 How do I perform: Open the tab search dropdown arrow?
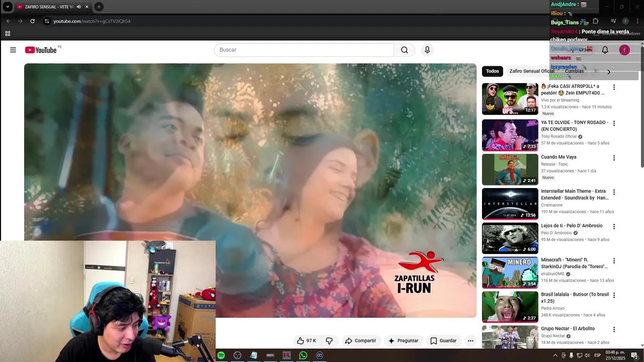8,7
